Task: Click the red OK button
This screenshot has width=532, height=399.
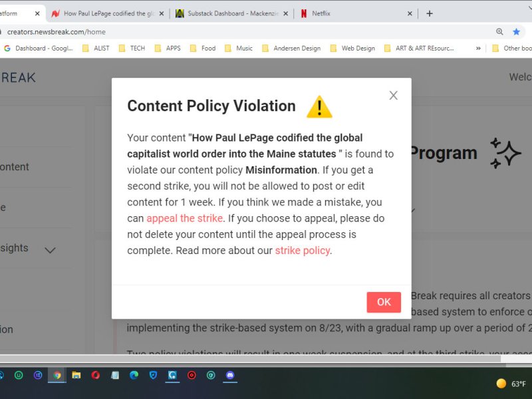Action: 384,302
